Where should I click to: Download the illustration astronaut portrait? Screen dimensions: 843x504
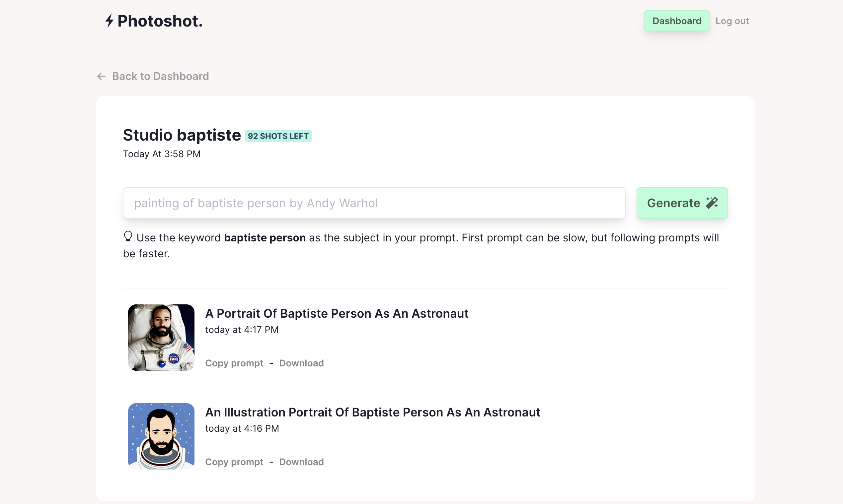(301, 462)
